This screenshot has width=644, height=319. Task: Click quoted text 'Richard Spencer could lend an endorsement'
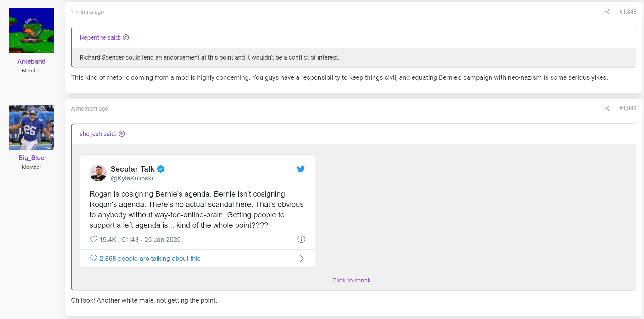click(209, 57)
